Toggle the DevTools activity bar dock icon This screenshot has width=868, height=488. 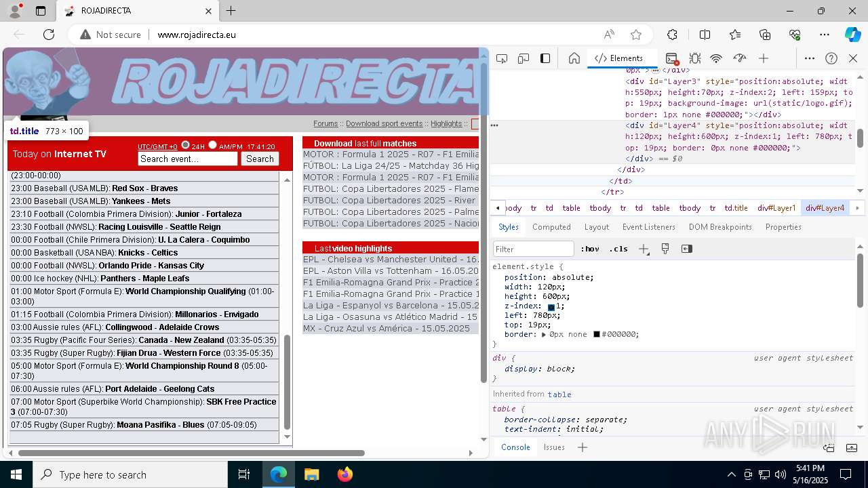[545, 58]
